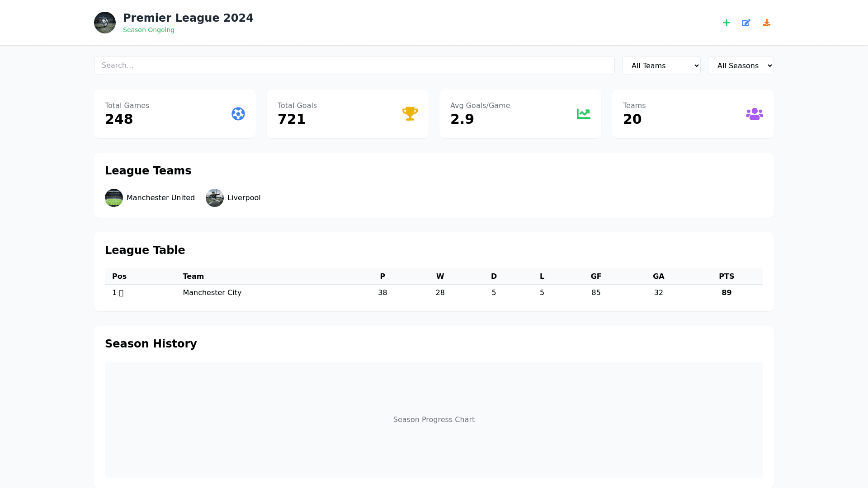Viewport: 868px width, 488px height.
Task: Click the Season Progress Chart area
Action: pos(434,419)
